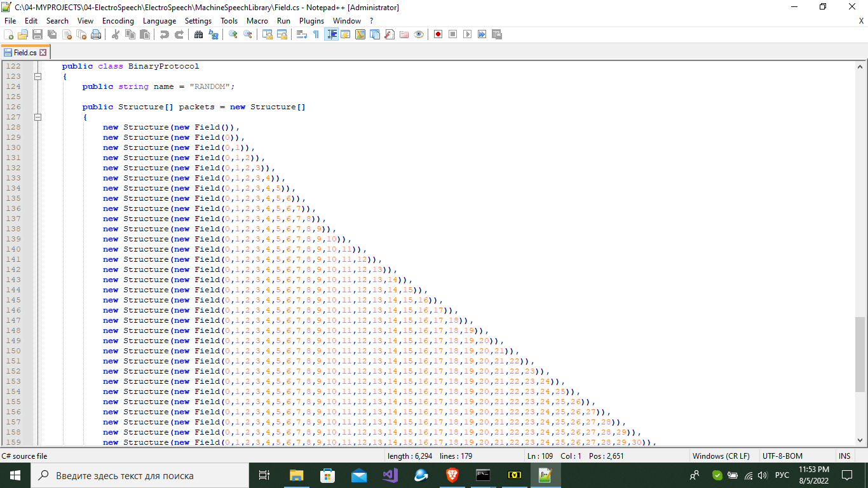
Task: Play back the recorded macro icon
Action: coord(468,34)
